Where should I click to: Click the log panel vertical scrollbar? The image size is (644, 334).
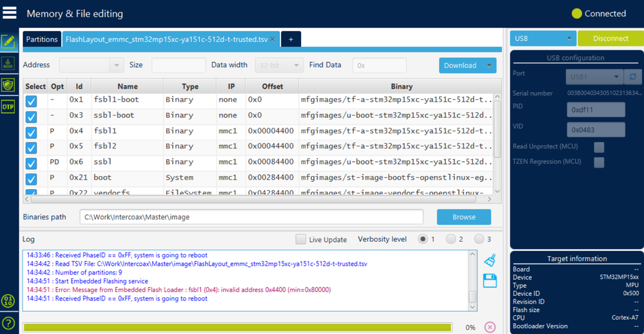pyautogui.click(x=473, y=296)
